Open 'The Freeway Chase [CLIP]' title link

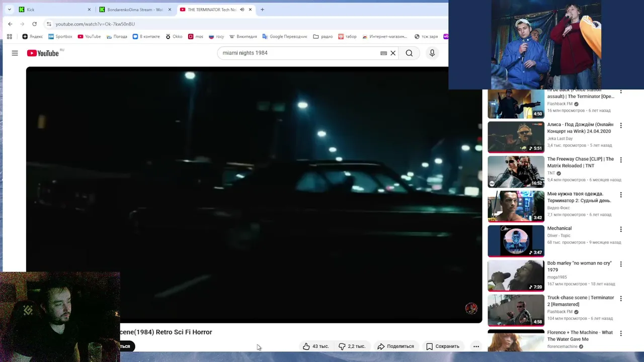coord(581,162)
